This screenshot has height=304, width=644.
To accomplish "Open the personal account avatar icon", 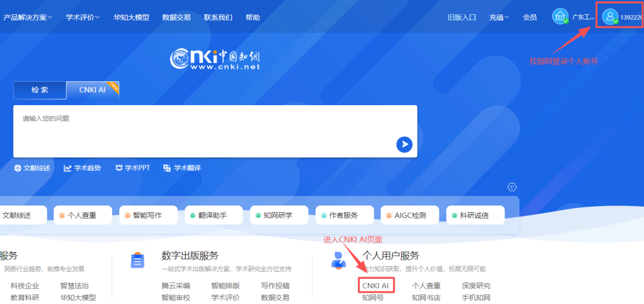I will coord(610,17).
